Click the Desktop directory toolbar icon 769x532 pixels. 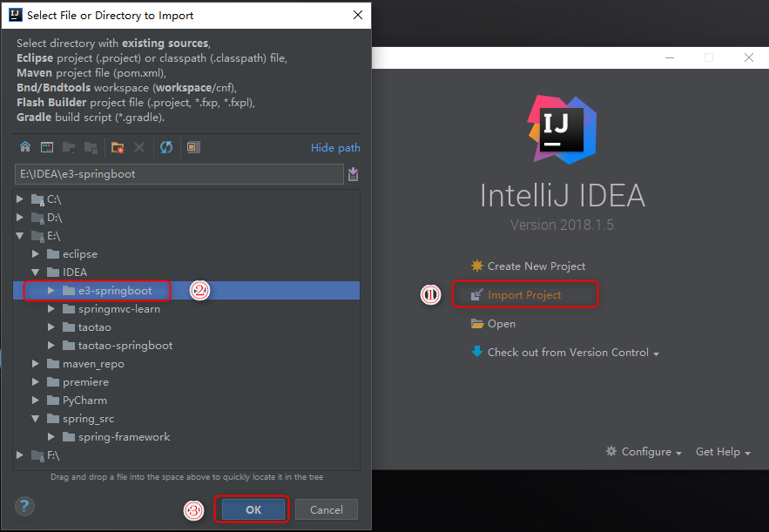(47, 147)
